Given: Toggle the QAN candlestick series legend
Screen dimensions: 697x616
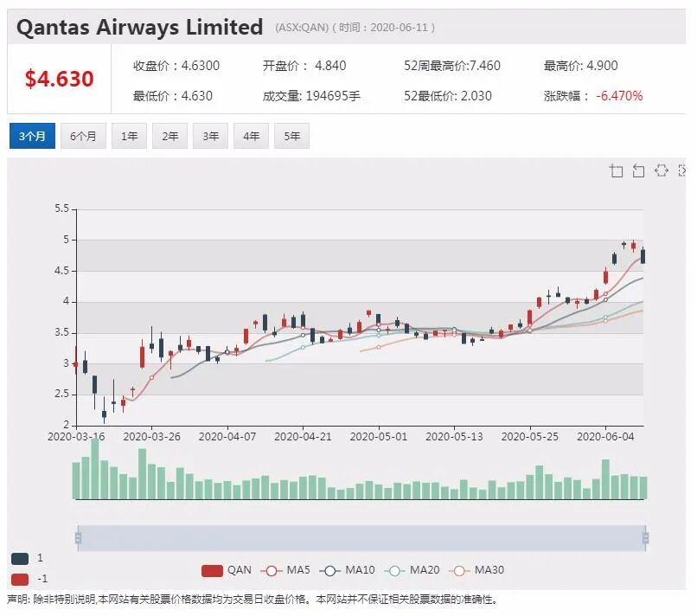Looking at the screenshot, I should (x=227, y=571).
